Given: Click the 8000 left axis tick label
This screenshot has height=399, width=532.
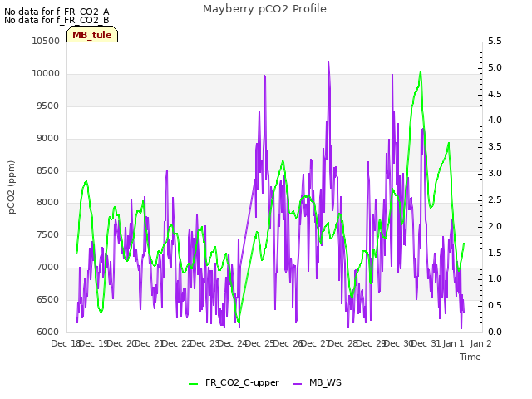Looking at the screenshot, I should (48, 203).
